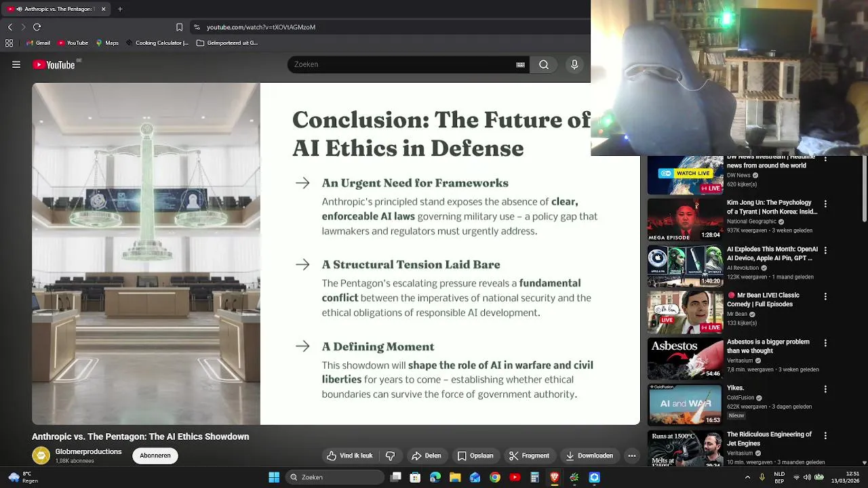Launch Microsoft Edge from taskbar
The width and height of the screenshot is (868, 488).
(x=435, y=477)
